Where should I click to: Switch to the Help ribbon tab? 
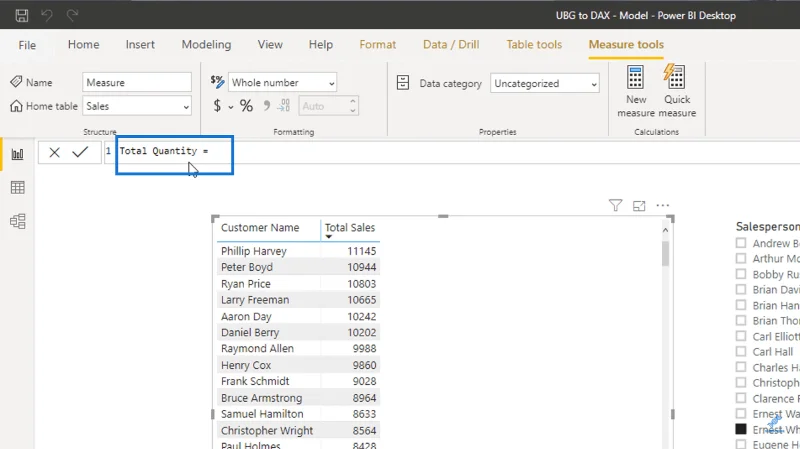click(x=320, y=44)
